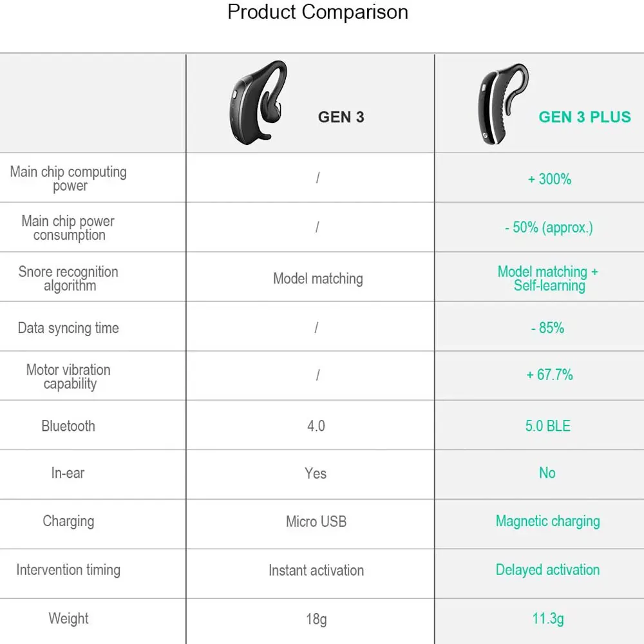Select the - 85% value
This screenshot has height=644, width=644.
point(547,328)
